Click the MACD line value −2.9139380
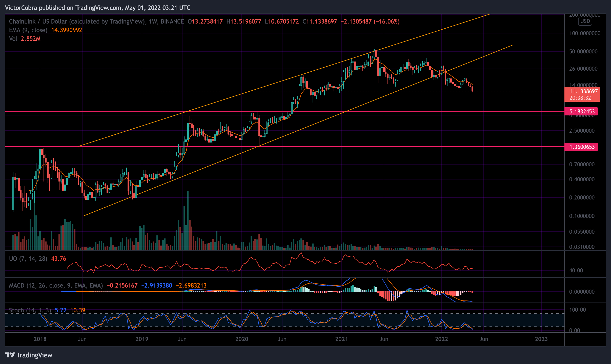The image size is (611, 364). click(x=157, y=286)
